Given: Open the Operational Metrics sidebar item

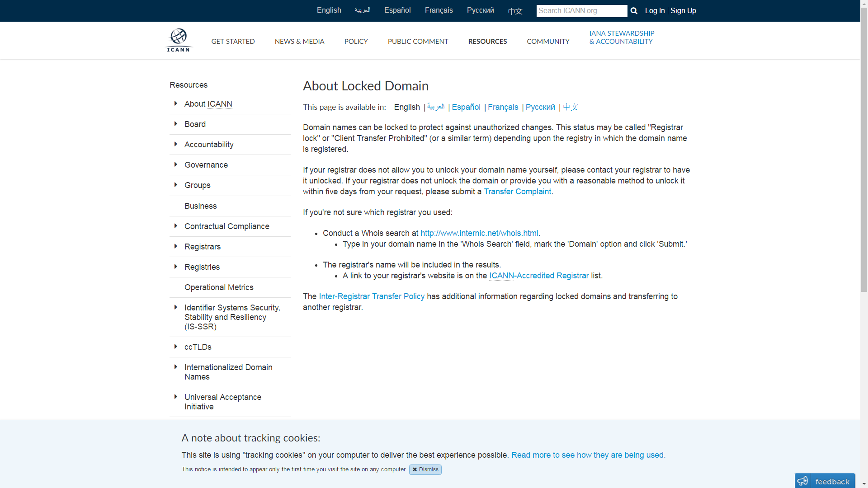Looking at the screenshot, I should (x=219, y=287).
